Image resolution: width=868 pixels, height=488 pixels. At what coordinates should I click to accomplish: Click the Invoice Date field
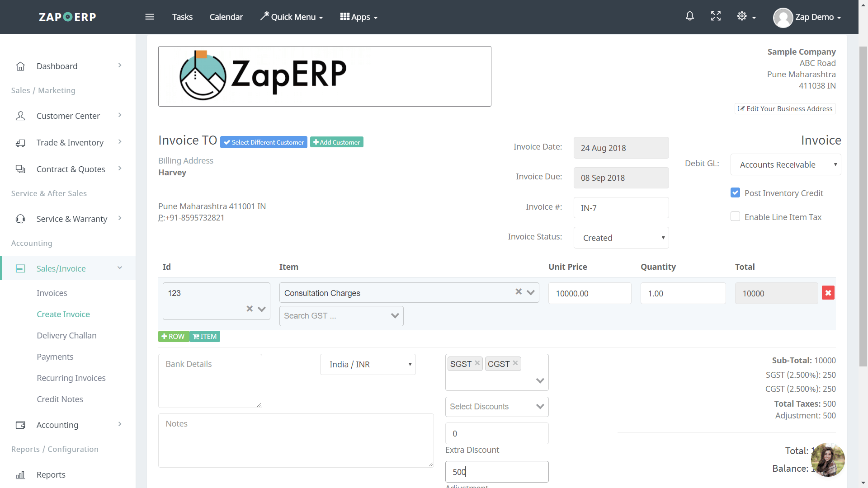(x=621, y=148)
